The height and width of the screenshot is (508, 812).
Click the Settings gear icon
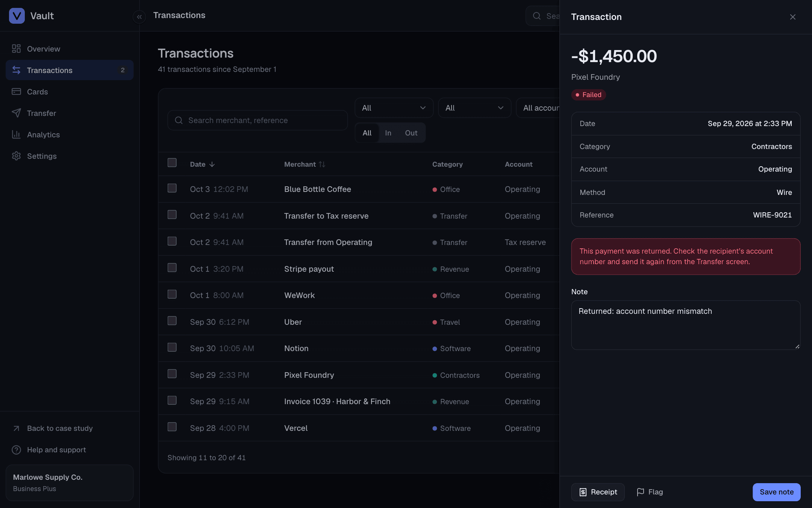[16, 156]
